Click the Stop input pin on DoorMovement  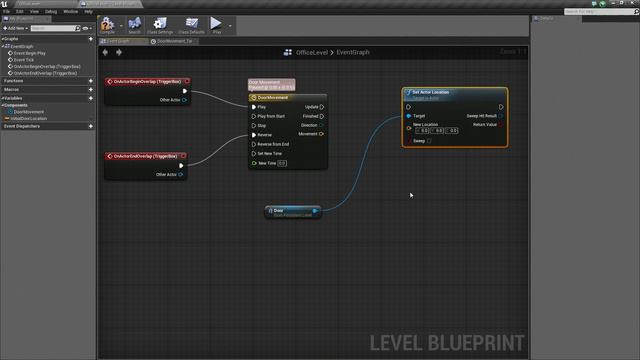(254, 126)
